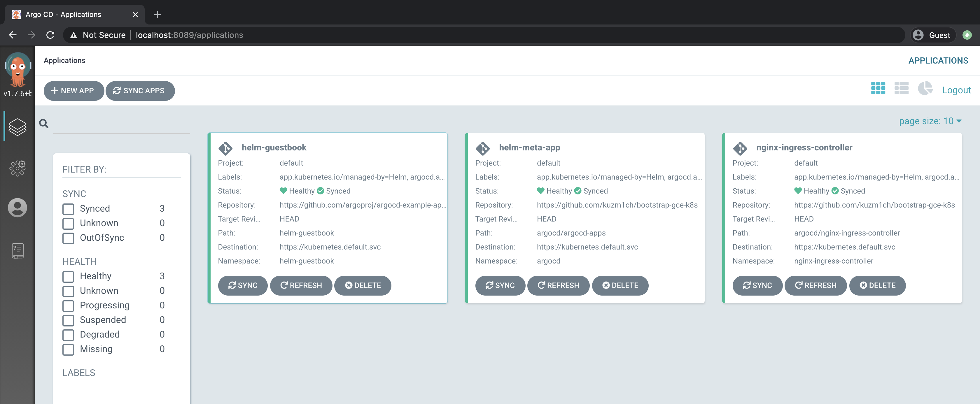
Task: Open Documentation icon in the sidebar
Action: tap(17, 251)
